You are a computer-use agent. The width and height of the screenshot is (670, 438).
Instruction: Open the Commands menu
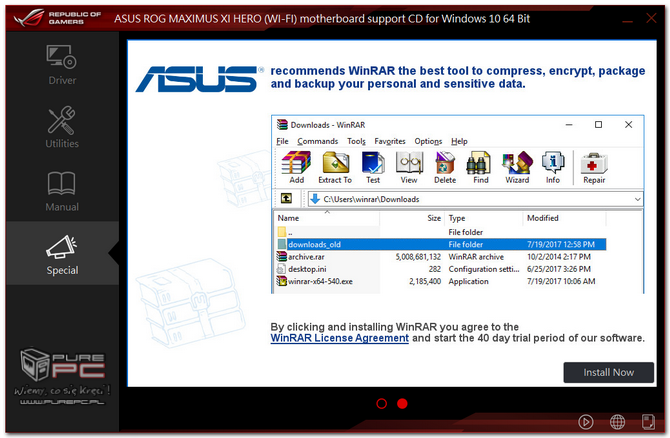click(317, 141)
